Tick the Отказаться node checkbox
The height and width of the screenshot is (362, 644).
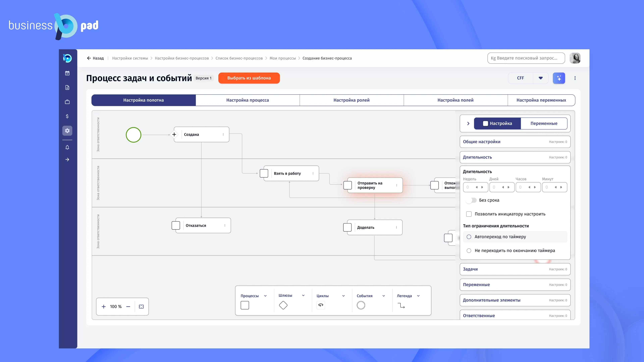[x=176, y=225]
